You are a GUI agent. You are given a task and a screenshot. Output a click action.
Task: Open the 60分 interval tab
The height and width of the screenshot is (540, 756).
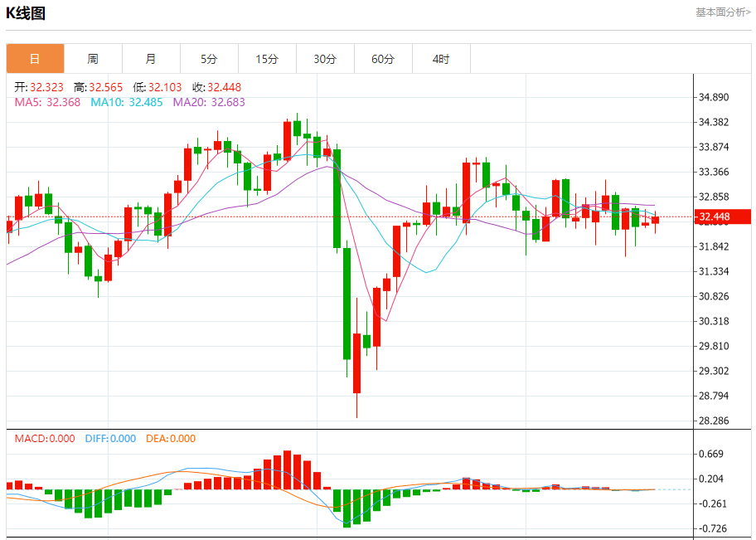click(x=383, y=59)
